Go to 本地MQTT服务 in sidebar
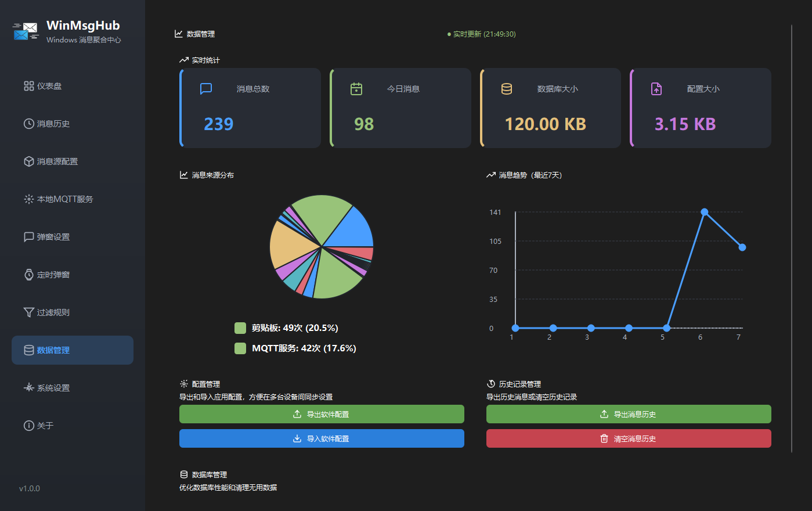812x511 pixels. tap(64, 199)
